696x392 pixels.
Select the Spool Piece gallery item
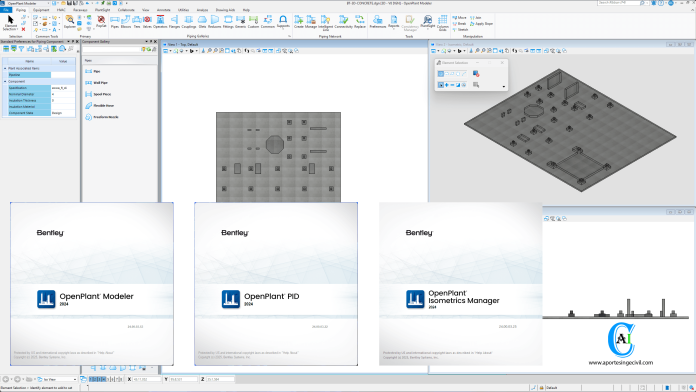(98, 94)
